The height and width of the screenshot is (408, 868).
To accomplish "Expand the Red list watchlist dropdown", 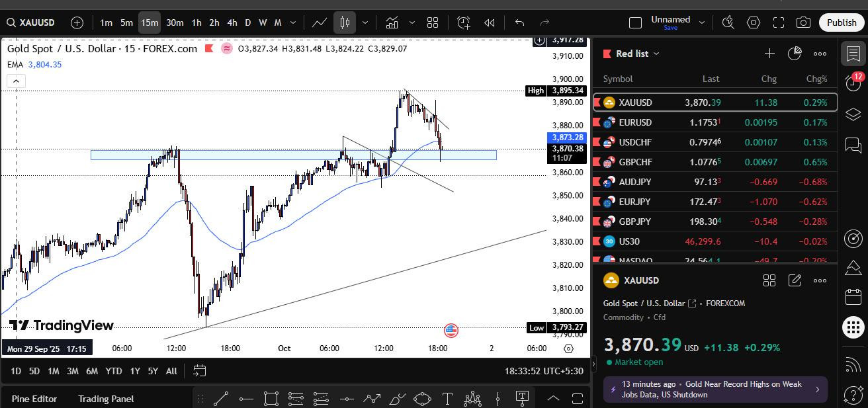I will point(637,54).
